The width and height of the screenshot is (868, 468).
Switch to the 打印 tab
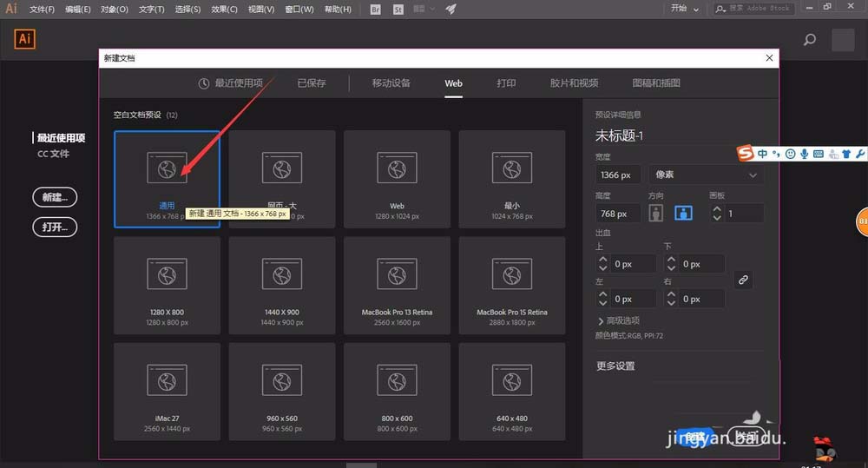point(506,83)
